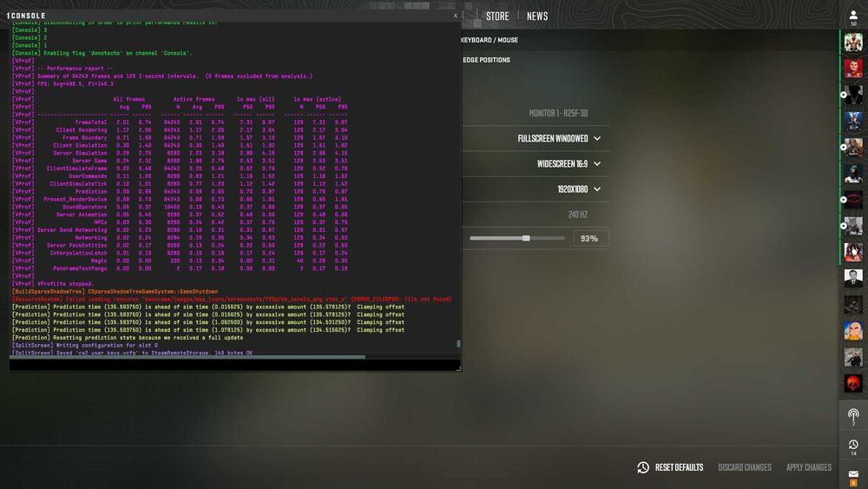Click the "Enabling flag 'donotecho'" console line

tap(102, 53)
